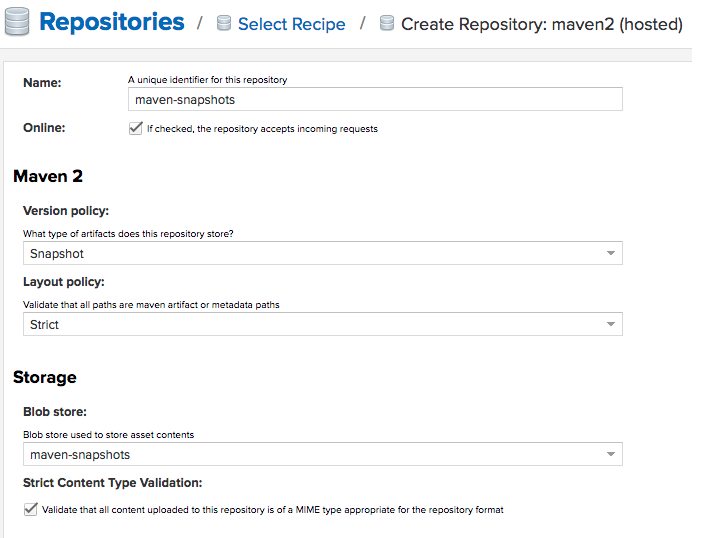The height and width of the screenshot is (538, 719).
Task: Open the Strict layout policy combo box
Action: coord(323,324)
